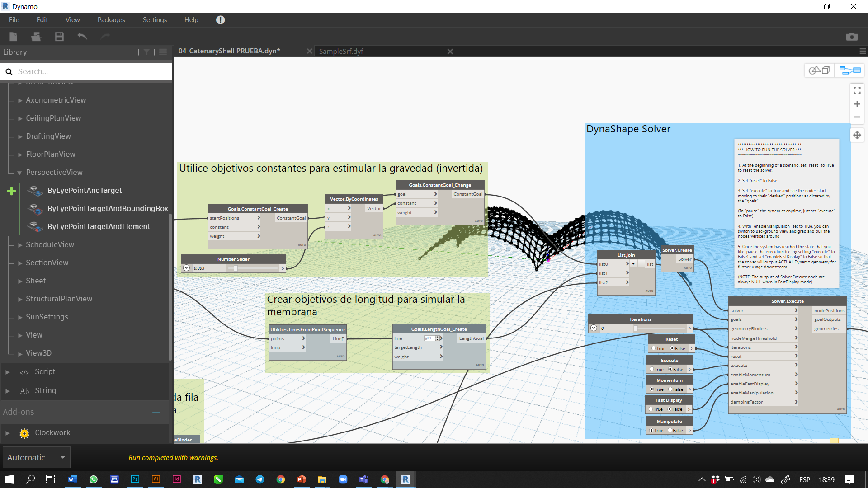Launch Google Chrome from the taskbar
This screenshot has width=868, height=488.
pos(281,479)
